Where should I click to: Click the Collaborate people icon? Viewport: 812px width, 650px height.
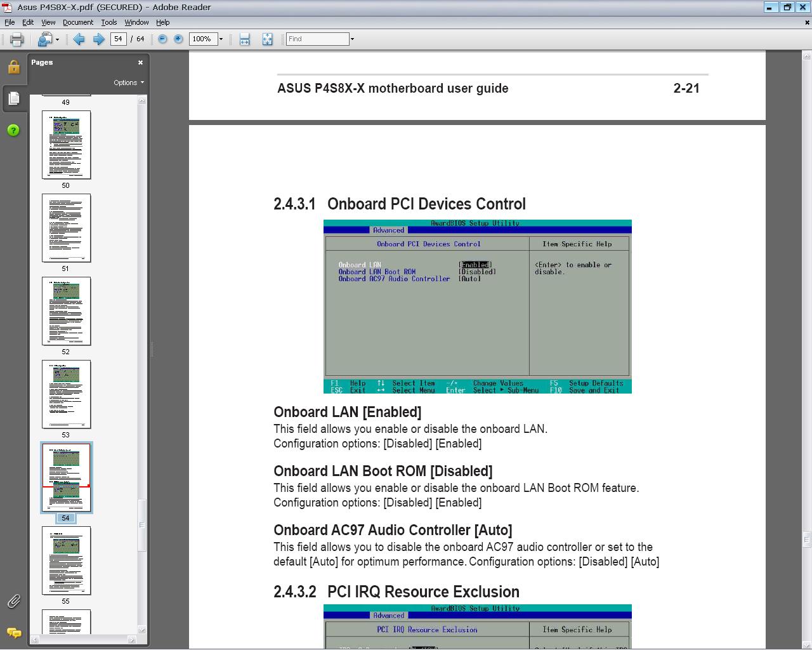click(44, 39)
